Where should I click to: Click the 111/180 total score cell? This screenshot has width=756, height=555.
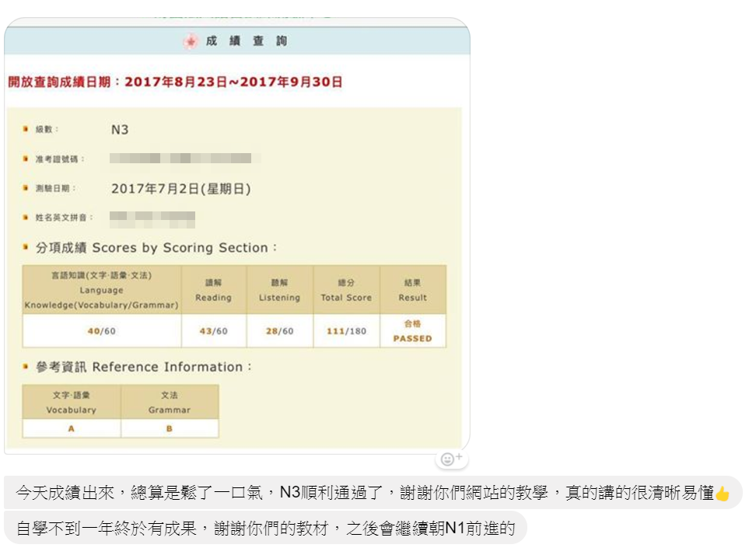point(346,331)
